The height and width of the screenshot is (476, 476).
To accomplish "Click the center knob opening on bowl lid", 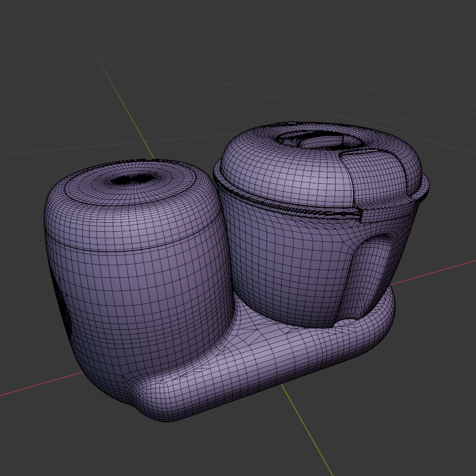I will [321, 140].
